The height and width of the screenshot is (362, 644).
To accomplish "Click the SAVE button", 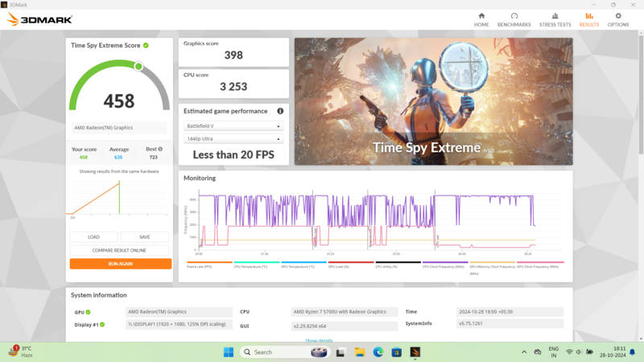I will click(x=145, y=237).
